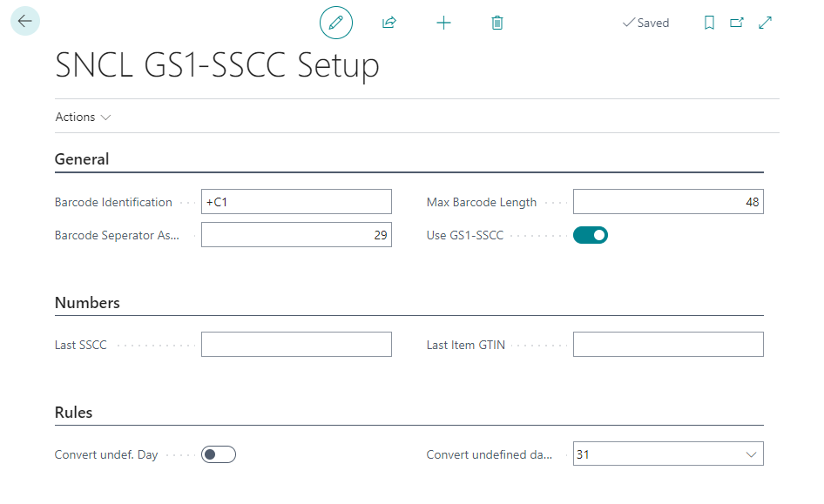Collapse the Rules section header

73,412
